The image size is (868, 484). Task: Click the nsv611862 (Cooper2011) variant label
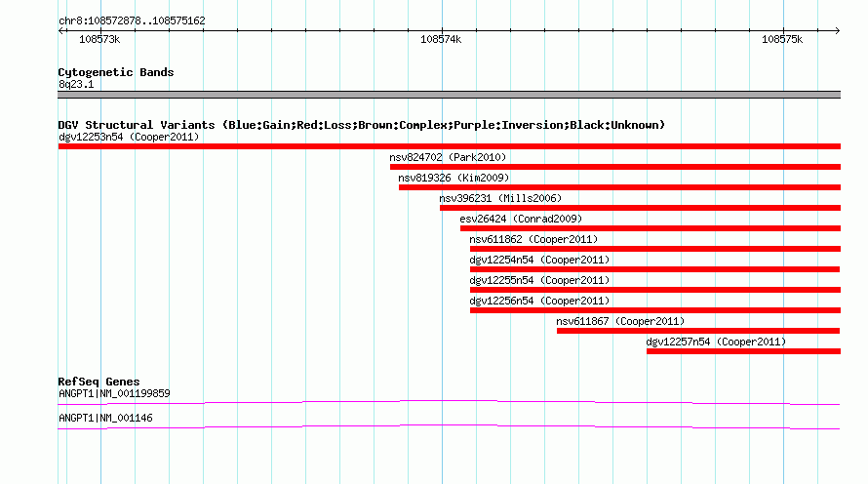533,239
